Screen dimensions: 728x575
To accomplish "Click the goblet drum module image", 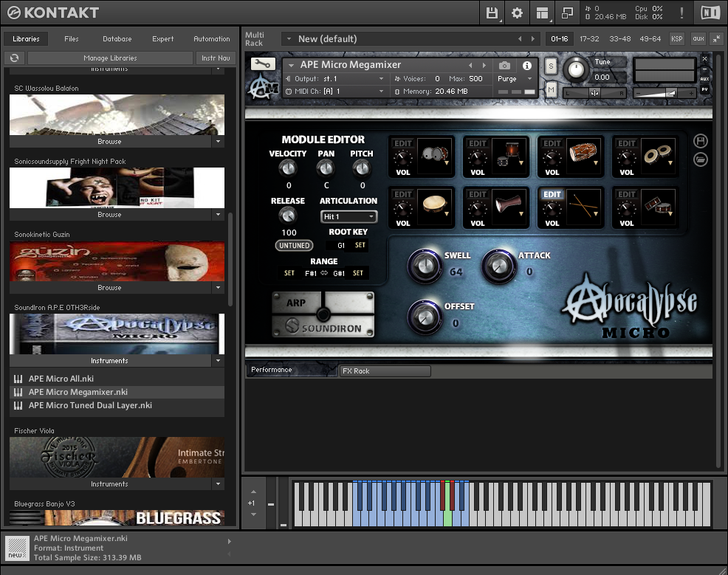I will coord(509,206).
